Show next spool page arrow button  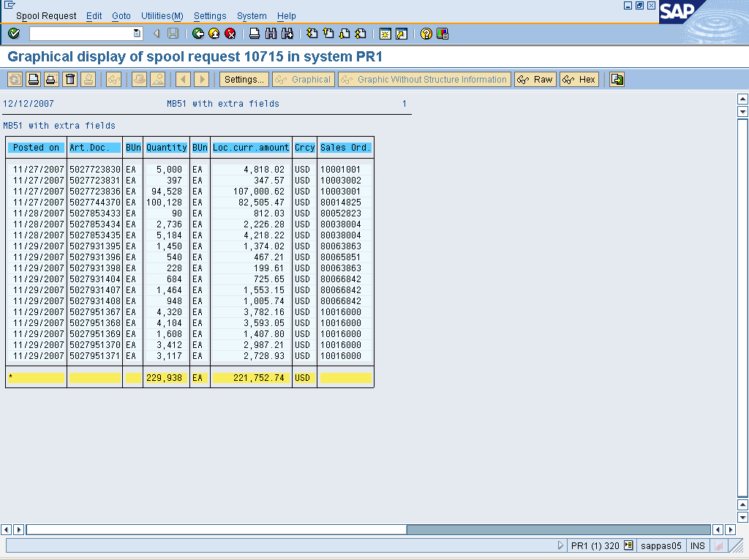[x=202, y=79]
